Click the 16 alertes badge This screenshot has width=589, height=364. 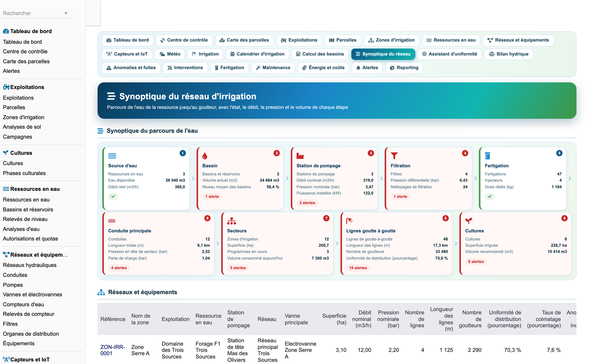click(358, 268)
